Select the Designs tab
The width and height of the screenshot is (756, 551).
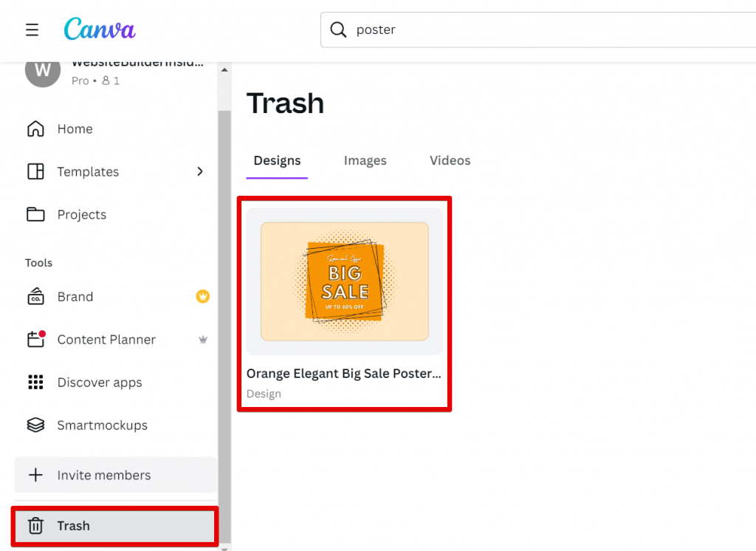click(x=277, y=161)
